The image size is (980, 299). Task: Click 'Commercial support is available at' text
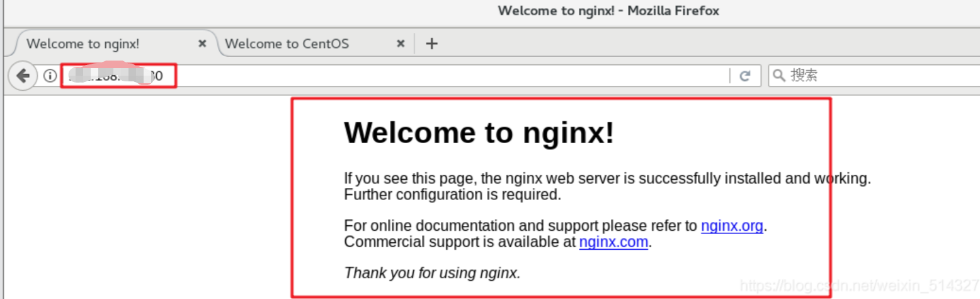[x=460, y=242]
